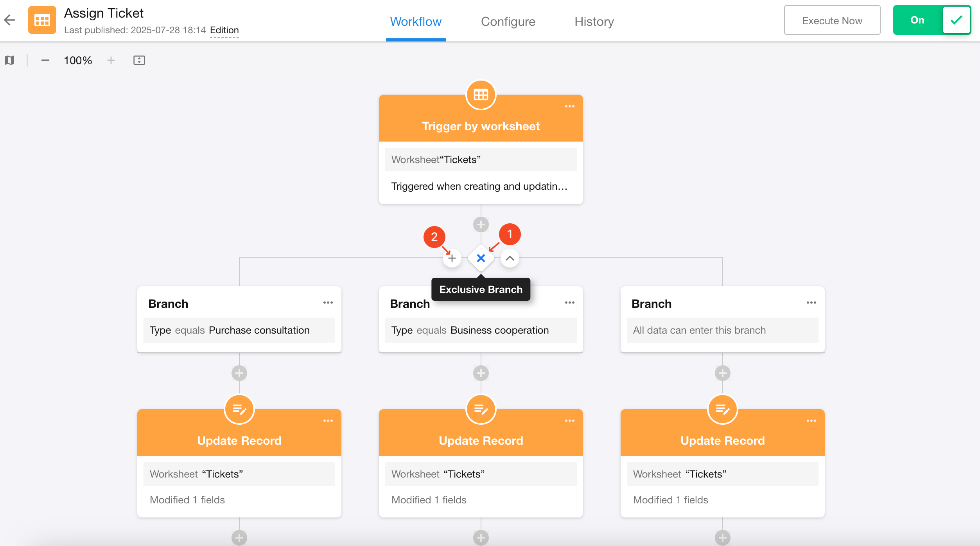This screenshot has width=980, height=546.
Task: Switch to the Configure tab
Action: pyautogui.click(x=508, y=22)
